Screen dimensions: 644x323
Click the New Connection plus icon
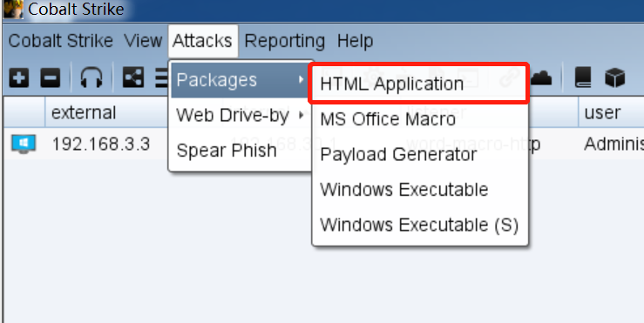[x=19, y=78]
